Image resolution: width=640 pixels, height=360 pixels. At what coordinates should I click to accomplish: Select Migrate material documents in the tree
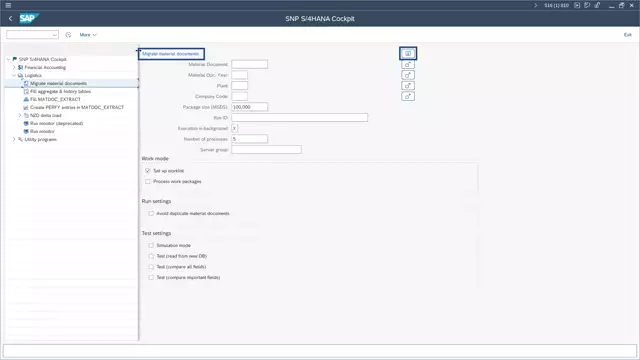click(x=58, y=83)
